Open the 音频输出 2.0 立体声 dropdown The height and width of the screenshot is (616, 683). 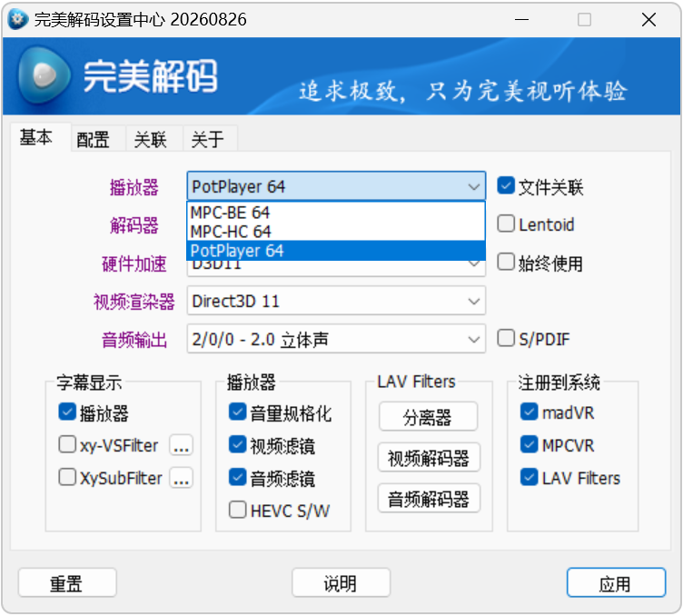tap(336, 339)
